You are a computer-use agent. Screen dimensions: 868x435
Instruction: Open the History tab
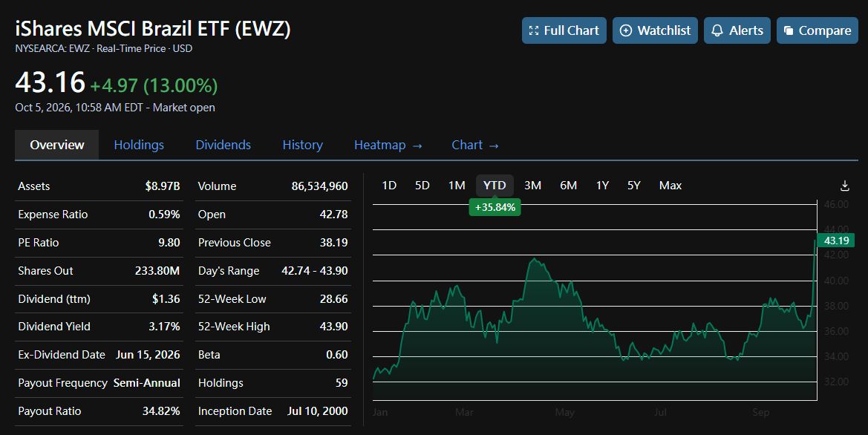point(302,145)
